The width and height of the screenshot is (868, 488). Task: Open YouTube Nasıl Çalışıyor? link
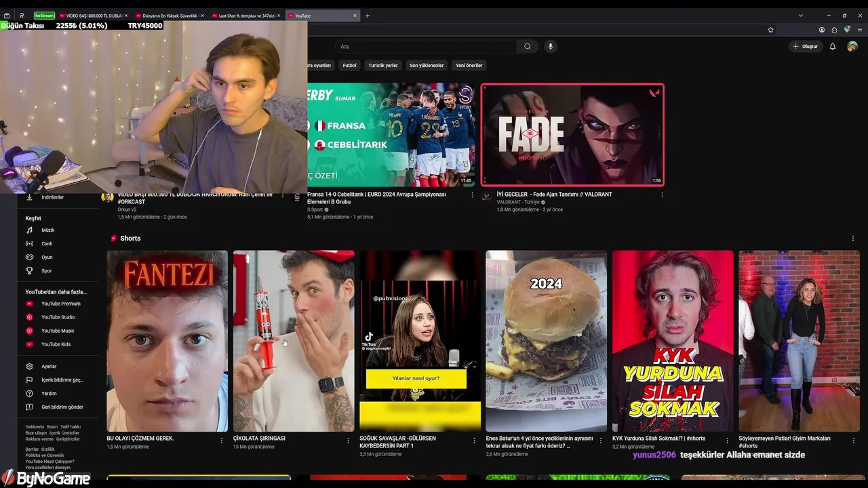point(50,462)
